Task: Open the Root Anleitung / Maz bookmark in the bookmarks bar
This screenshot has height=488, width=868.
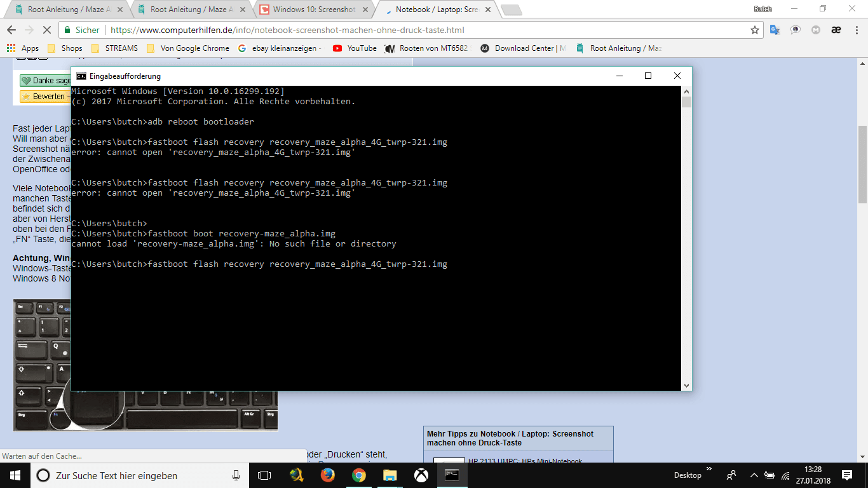Action: tap(619, 48)
